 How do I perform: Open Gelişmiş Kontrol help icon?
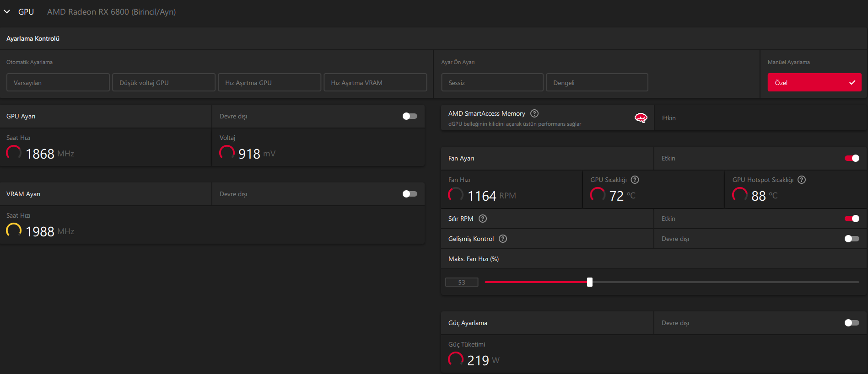click(x=503, y=239)
